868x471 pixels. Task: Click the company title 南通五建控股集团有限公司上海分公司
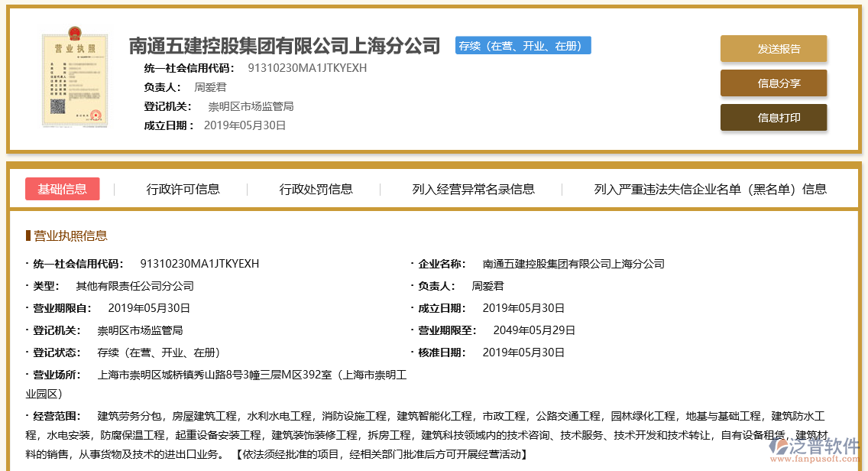tap(284, 45)
